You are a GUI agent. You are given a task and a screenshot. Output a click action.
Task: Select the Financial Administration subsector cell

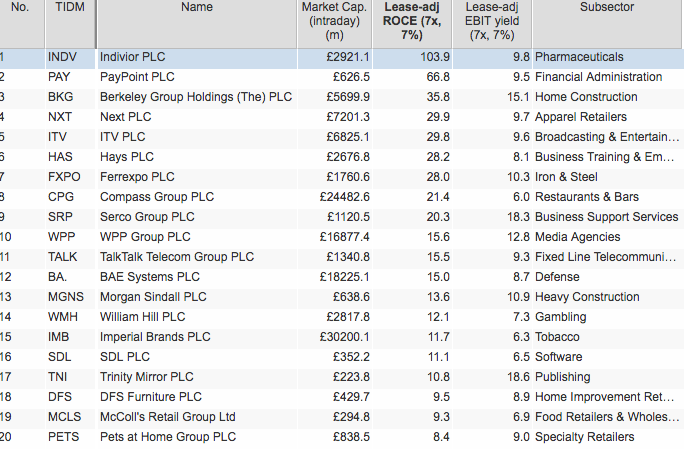coord(598,77)
